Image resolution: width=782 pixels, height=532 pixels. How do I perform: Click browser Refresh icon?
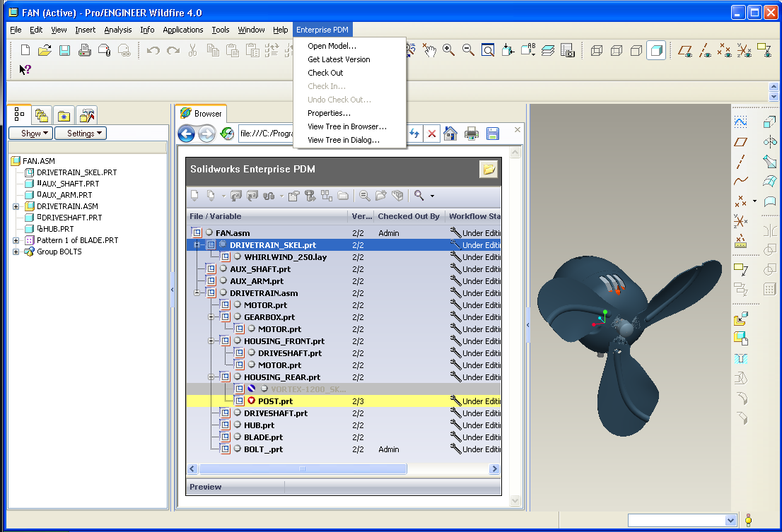(x=227, y=134)
